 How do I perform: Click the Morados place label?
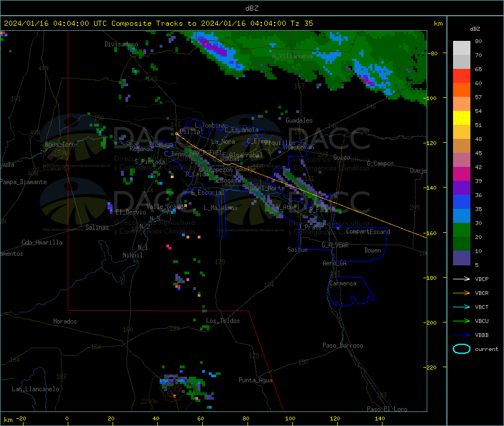(65, 321)
